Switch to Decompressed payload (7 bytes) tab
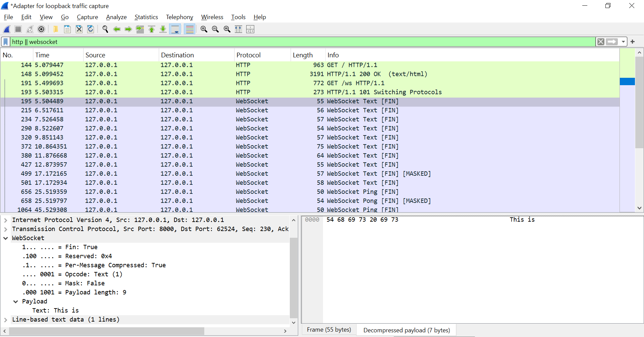This screenshot has width=644, height=337. click(x=407, y=330)
